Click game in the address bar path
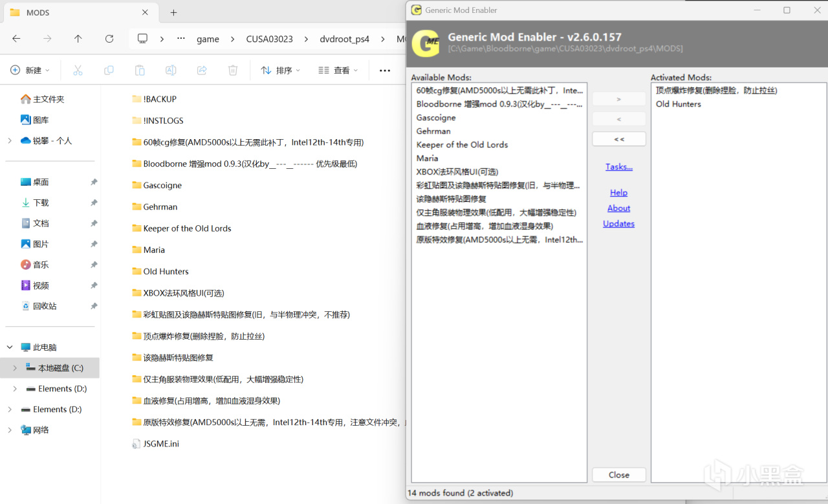 tap(208, 39)
